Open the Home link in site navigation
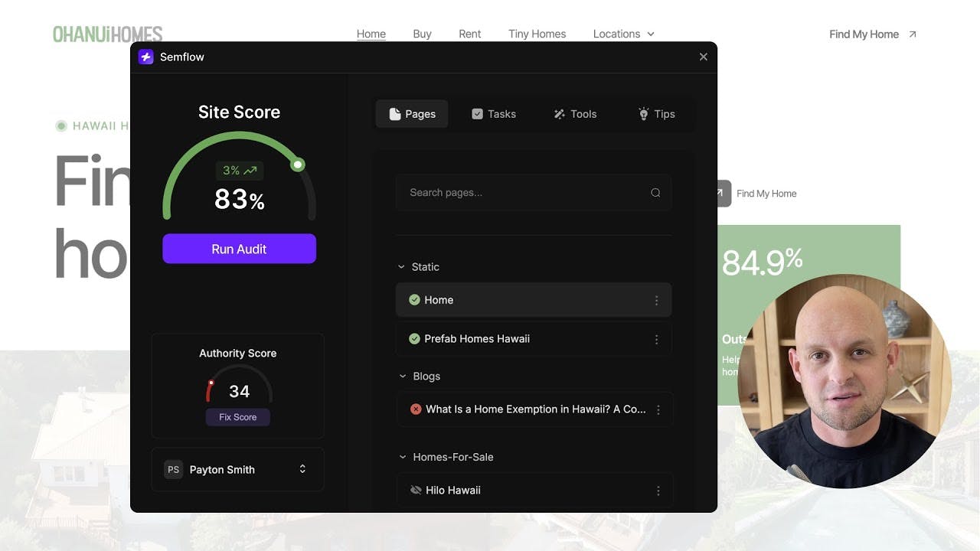The image size is (980, 551). pos(371,34)
